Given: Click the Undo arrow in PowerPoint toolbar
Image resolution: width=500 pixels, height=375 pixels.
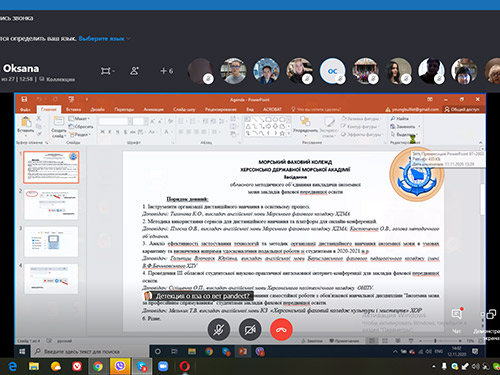Looking at the screenshot, I should click(39, 99).
